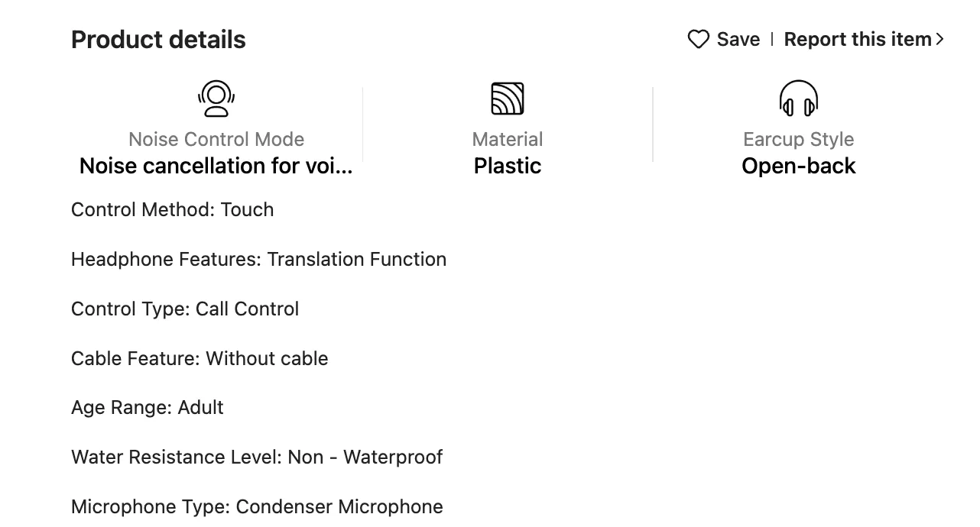
Task: Click Age Range: Adult line
Action: [x=148, y=407]
